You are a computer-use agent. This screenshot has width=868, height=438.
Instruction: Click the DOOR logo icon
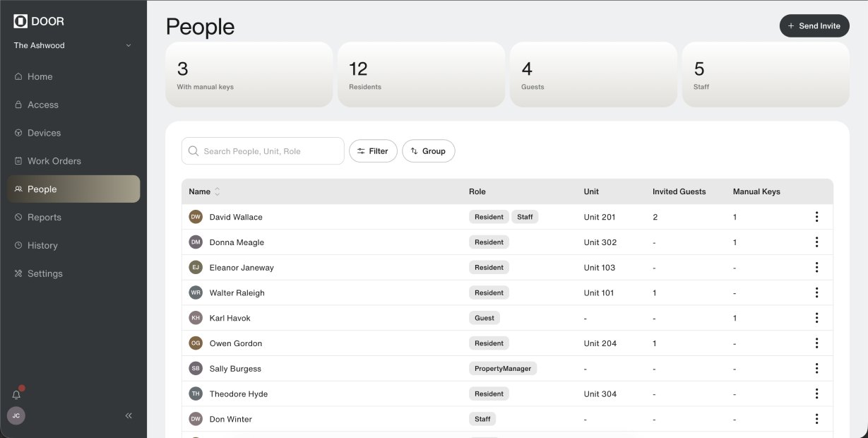[x=20, y=21]
